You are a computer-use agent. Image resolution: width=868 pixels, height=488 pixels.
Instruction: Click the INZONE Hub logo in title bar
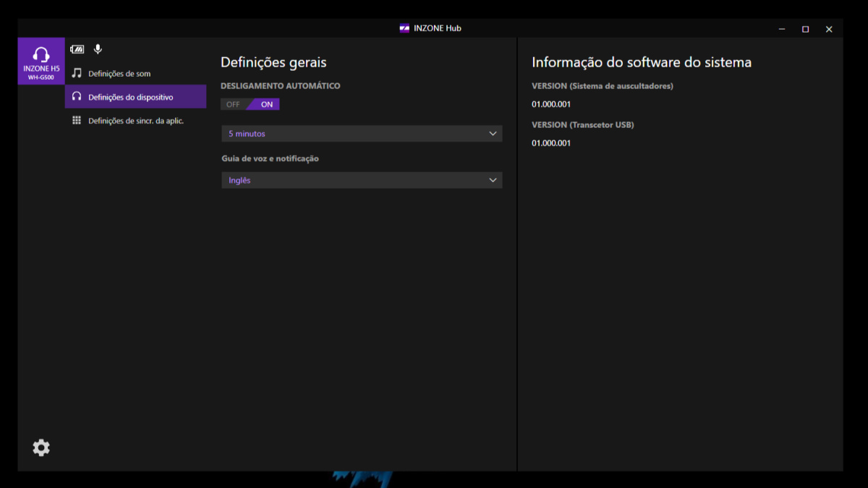point(404,28)
